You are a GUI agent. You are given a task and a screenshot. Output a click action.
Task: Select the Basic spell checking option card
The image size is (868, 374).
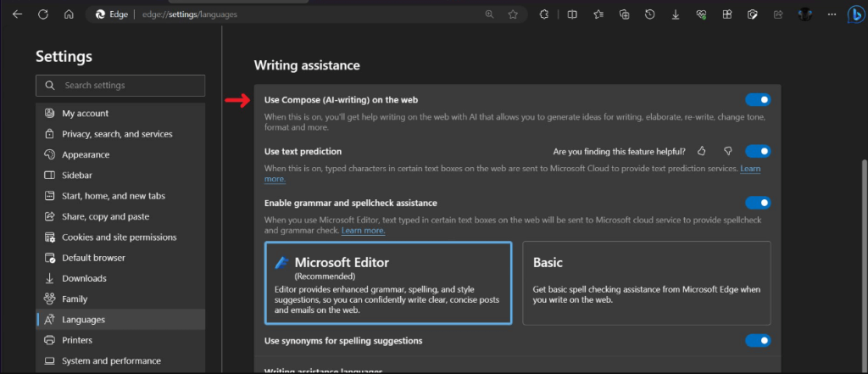coord(647,282)
